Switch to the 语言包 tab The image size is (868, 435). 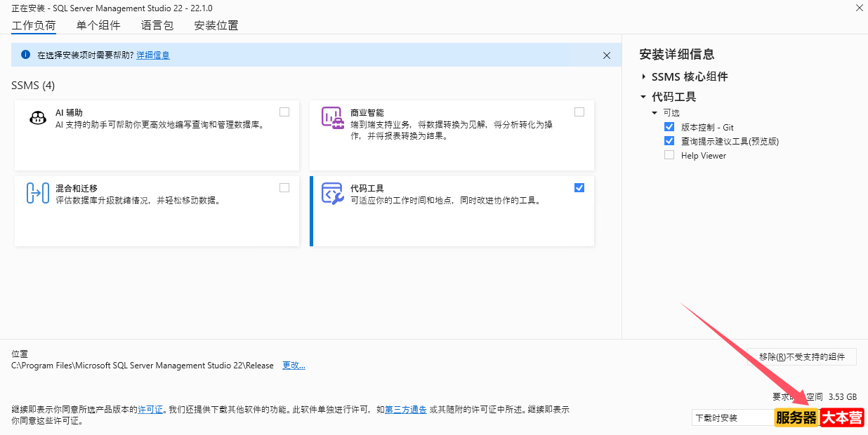156,25
